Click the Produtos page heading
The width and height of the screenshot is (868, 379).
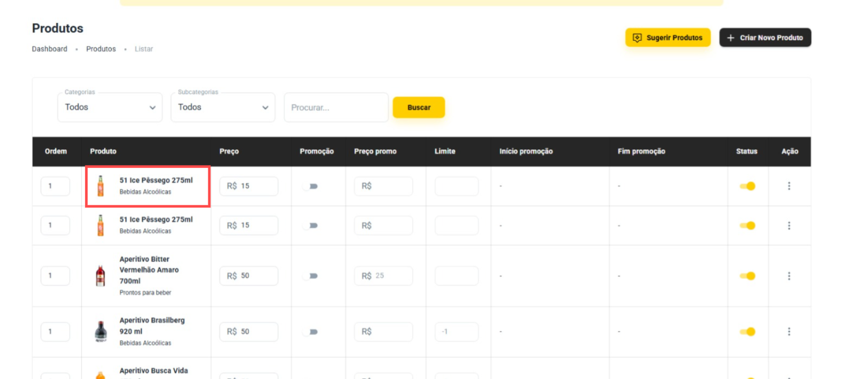(x=58, y=28)
